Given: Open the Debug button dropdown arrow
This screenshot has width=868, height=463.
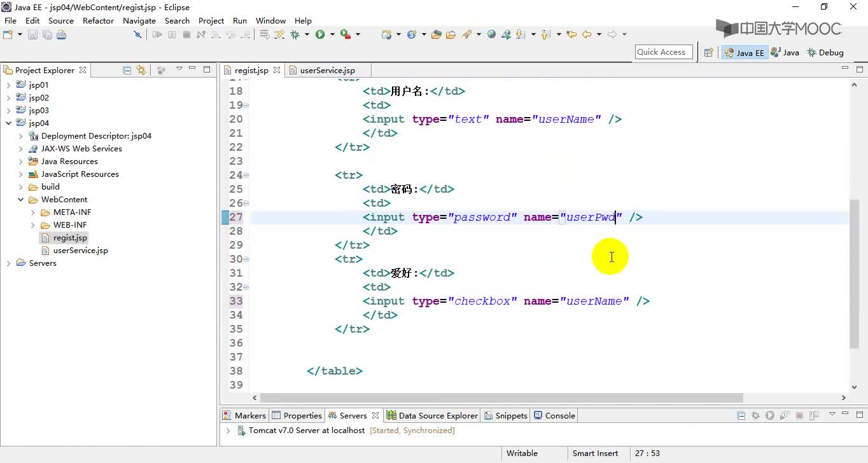Looking at the screenshot, I should coord(307,34).
